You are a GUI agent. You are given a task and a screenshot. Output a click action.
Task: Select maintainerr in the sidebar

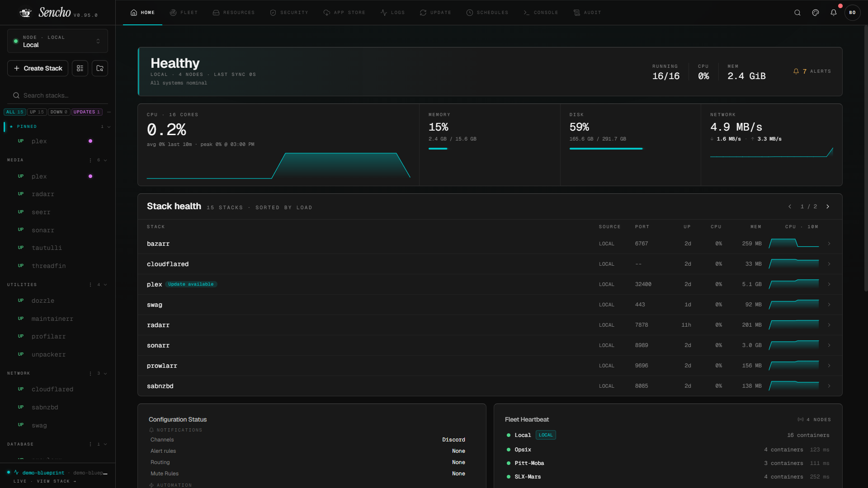click(52, 319)
